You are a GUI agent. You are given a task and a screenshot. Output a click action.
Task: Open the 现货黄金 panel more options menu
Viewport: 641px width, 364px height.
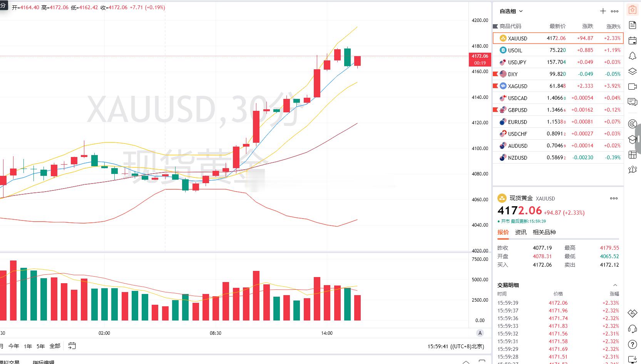click(x=614, y=199)
